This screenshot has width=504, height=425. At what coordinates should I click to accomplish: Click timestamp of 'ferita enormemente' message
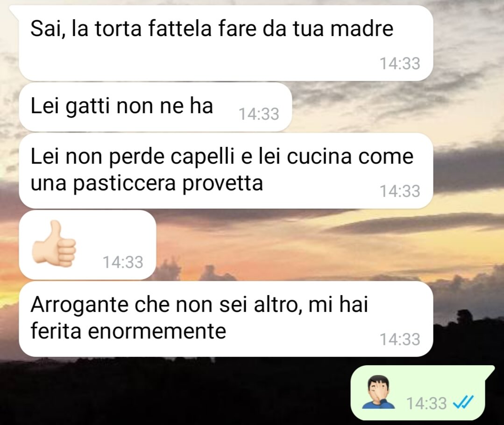pyautogui.click(x=400, y=339)
